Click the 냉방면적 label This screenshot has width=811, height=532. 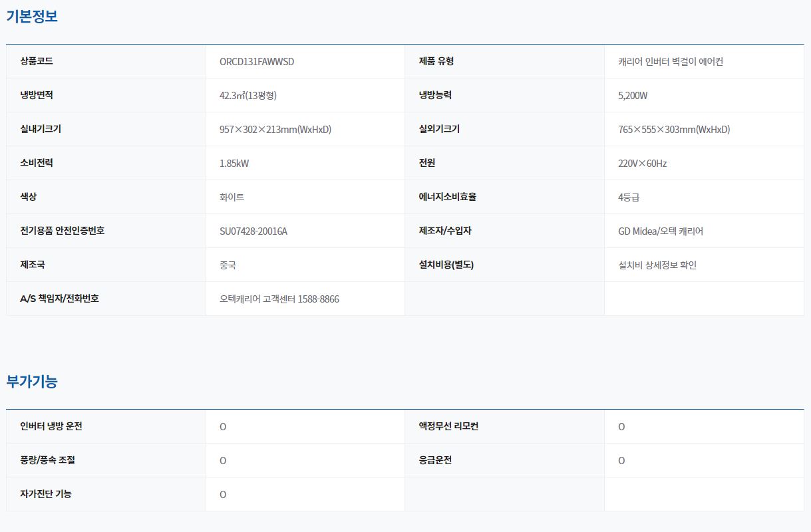37,95
